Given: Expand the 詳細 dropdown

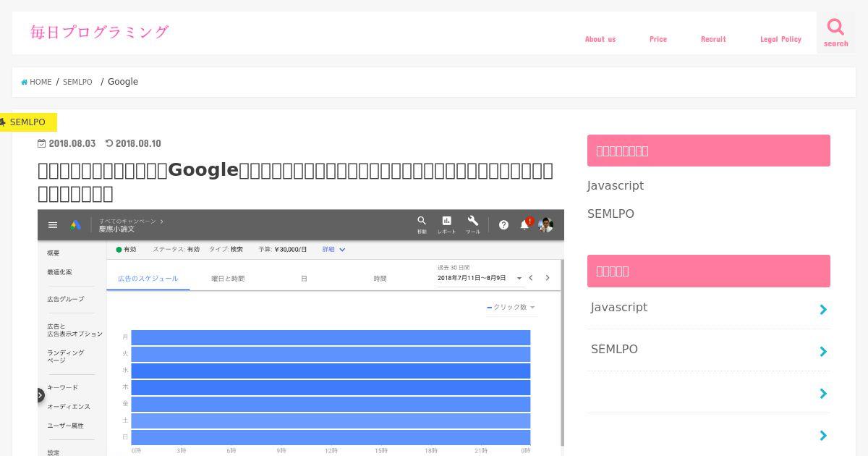Looking at the screenshot, I should (x=334, y=249).
